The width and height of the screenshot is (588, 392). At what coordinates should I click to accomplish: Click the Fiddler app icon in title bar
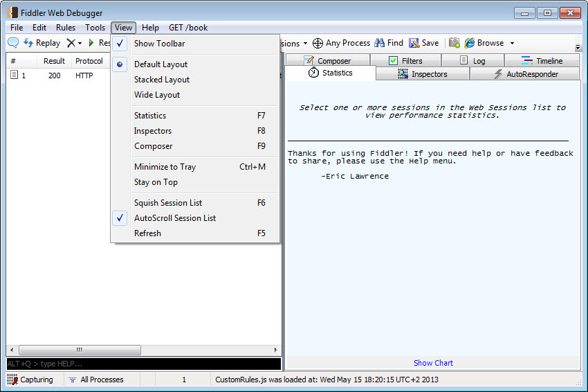[x=12, y=12]
